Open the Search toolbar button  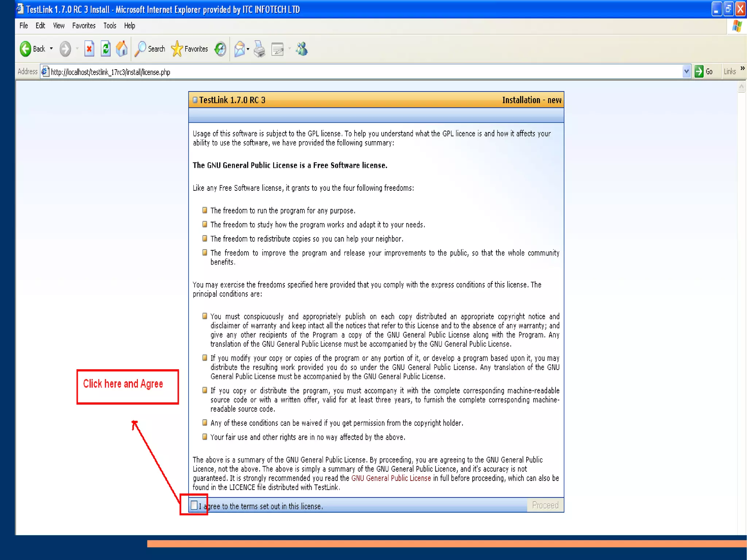click(150, 49)
